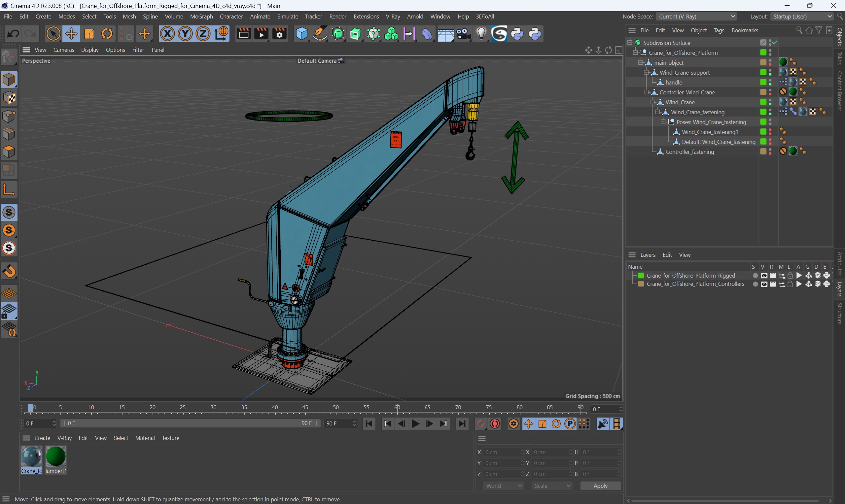
Task: Open the Scale dropdown in coordinates
Action: (552, 486)
